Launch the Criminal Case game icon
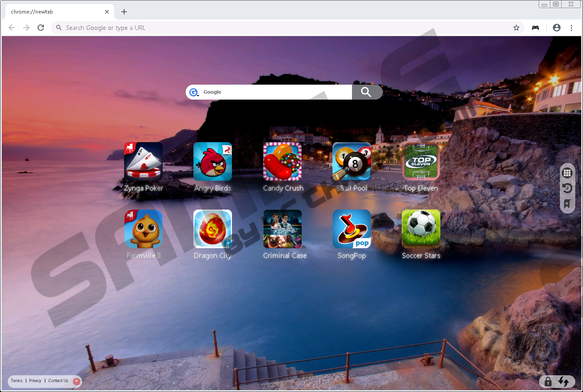The width and height of the screenshot is (583, 392). [282, 229]
